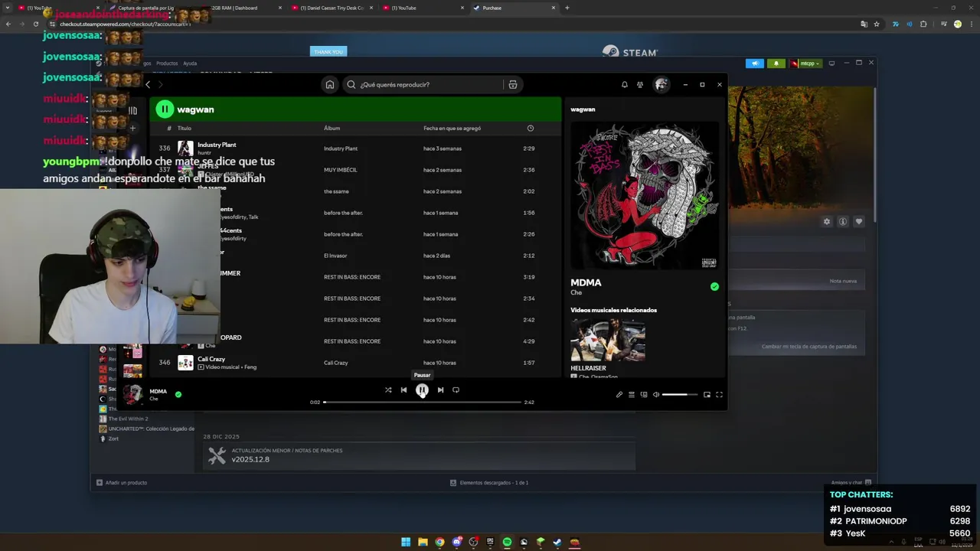
Task: Open the connect-to-device icon in Spotify
Action: [644, 395]
